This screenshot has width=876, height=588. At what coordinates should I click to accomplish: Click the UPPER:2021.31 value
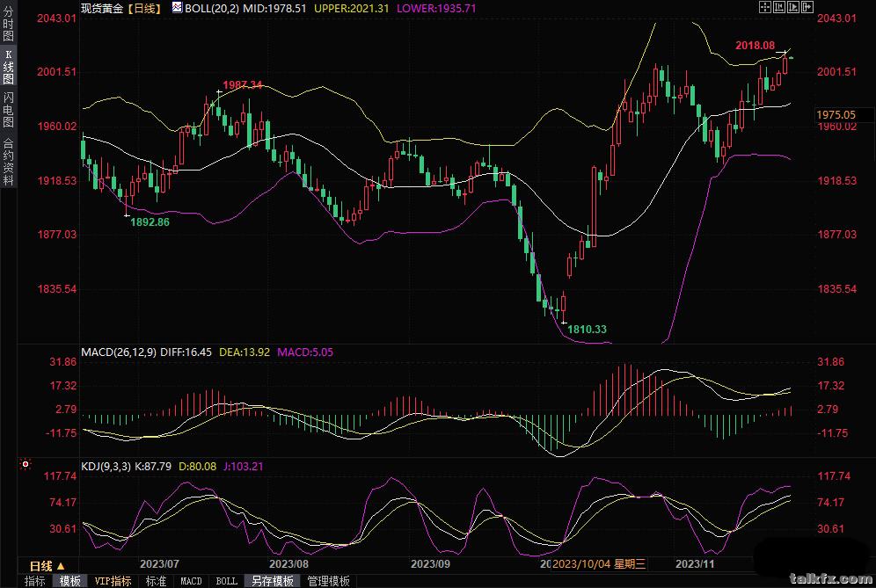click(352, 9)
